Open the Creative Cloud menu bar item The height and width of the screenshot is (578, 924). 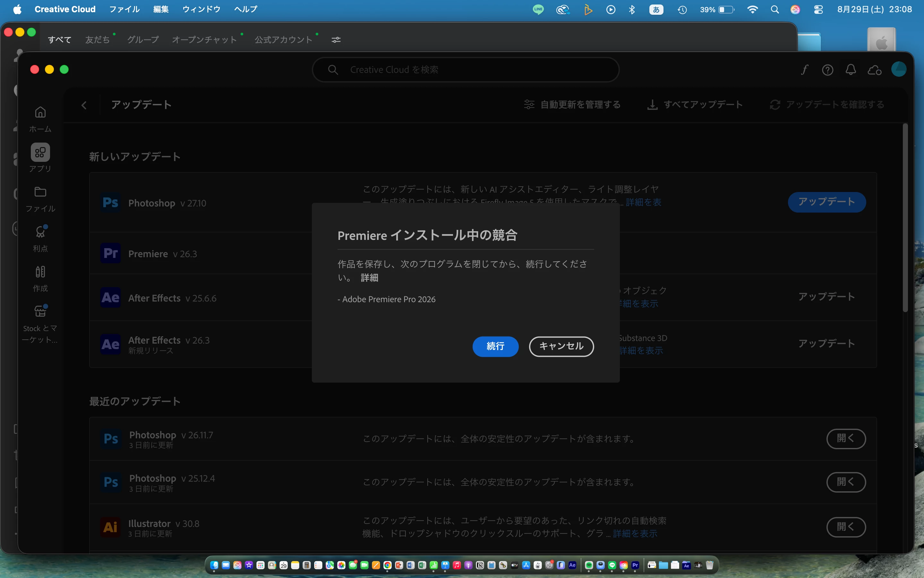[65, 9]
